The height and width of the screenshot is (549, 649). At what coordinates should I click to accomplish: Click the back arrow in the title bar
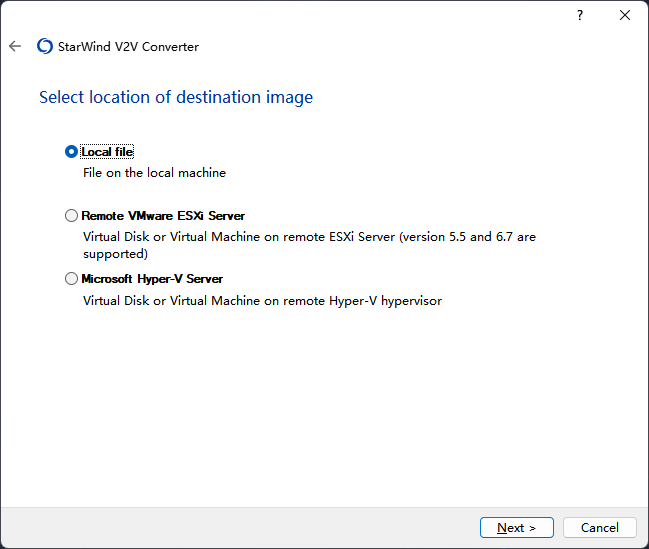pos(15,46)
